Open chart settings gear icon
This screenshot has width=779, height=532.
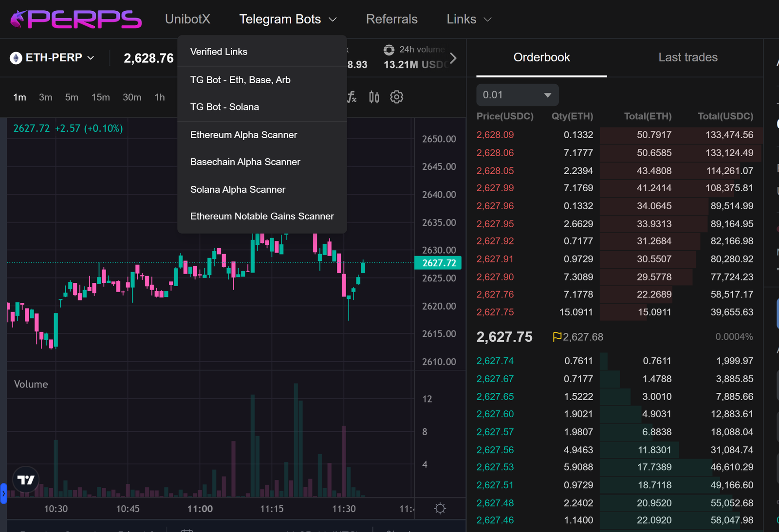pos(397,97)
